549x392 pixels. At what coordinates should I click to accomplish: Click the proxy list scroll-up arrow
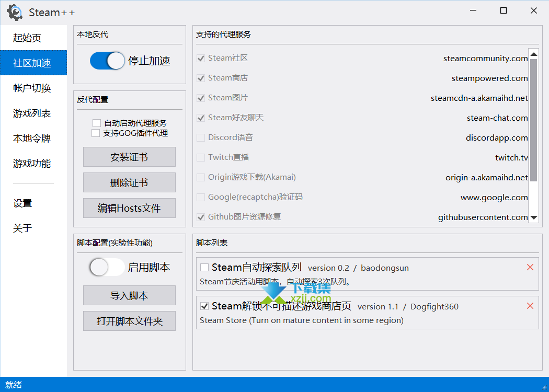click(534, 54)
